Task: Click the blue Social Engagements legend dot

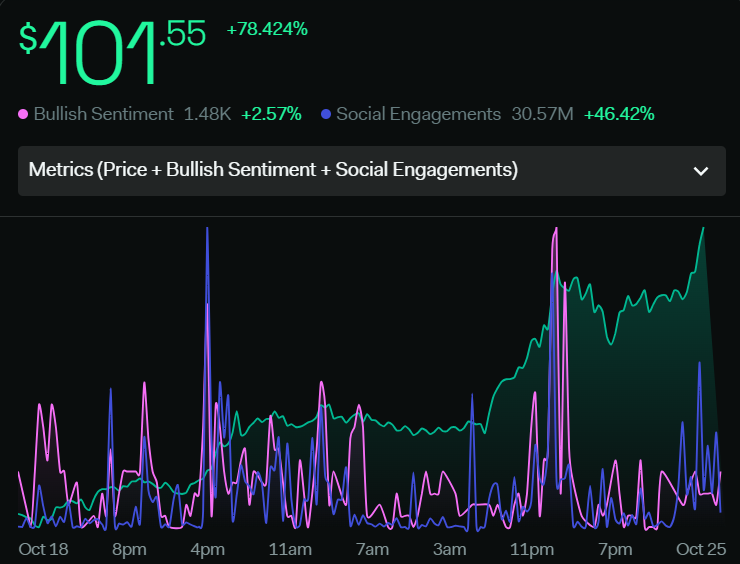Action: click(x=326, y=114)
